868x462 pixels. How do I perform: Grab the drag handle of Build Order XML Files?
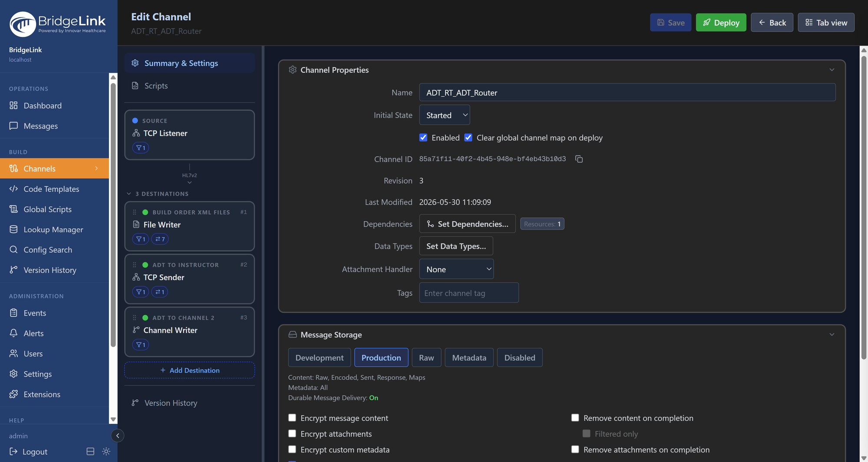(135, 212)
